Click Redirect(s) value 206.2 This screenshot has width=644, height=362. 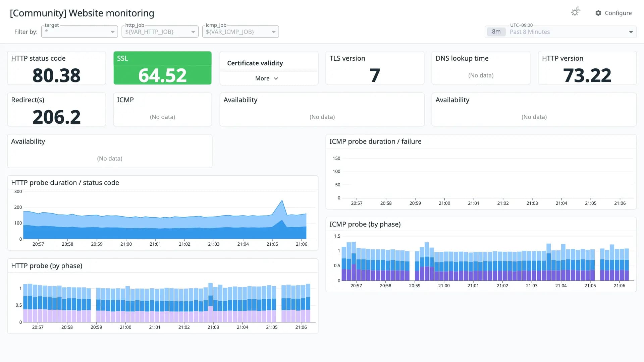pos(56,117)
